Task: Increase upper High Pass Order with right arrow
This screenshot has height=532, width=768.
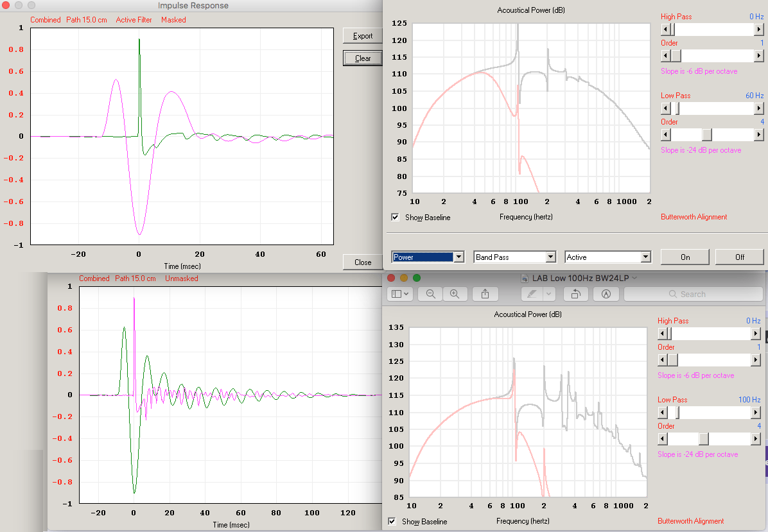Action: click(x=759, y=56)
